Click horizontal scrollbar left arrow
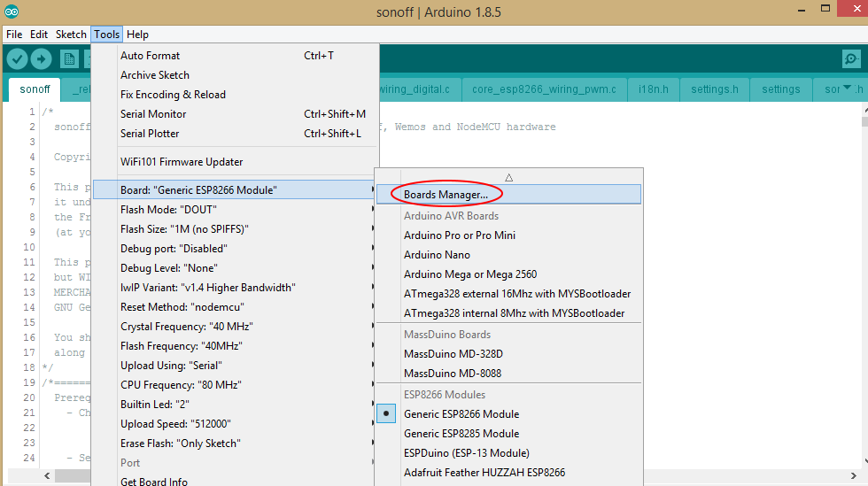This screenshot has width=868, height=486. tap(47, 475)
